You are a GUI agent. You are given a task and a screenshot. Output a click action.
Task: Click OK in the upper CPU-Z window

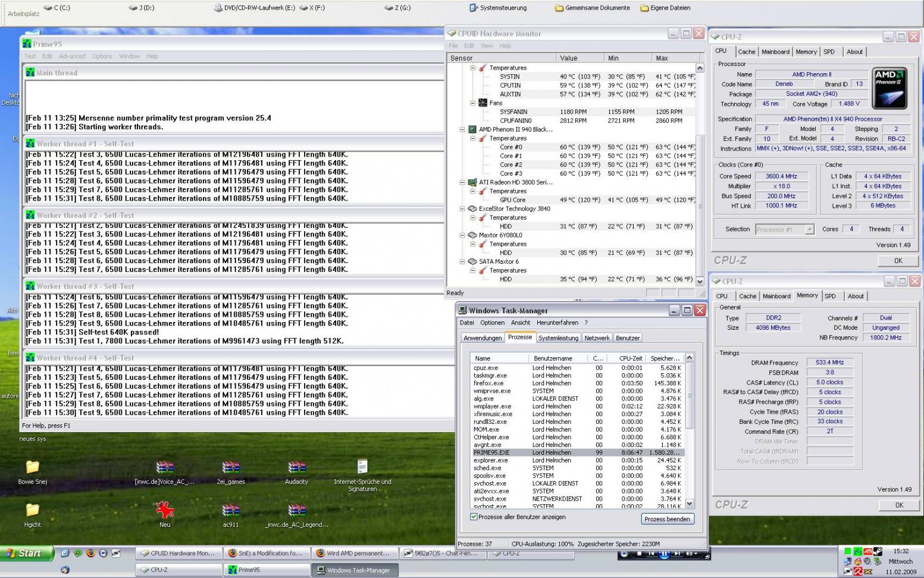click(x=898, y=261)
